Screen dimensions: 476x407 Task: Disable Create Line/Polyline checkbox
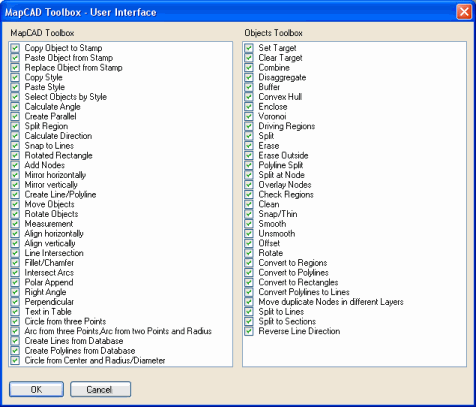[15, 194]
